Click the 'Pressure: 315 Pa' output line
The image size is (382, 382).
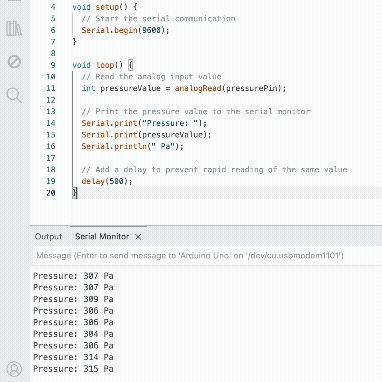point(73,369)
